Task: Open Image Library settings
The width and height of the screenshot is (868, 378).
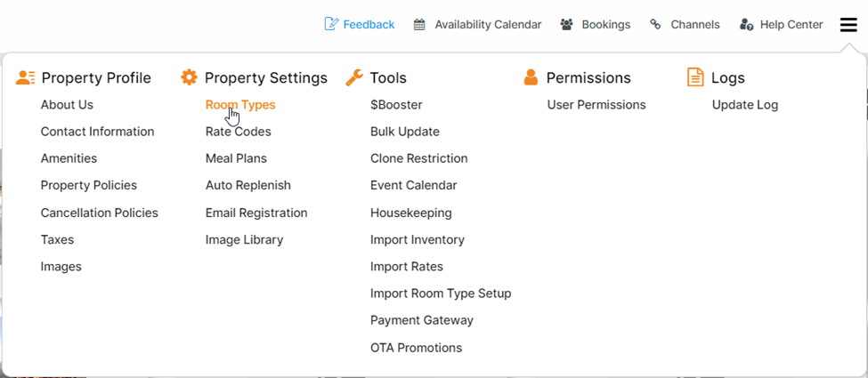Action: pyautogui.click(x=245, y=239)
